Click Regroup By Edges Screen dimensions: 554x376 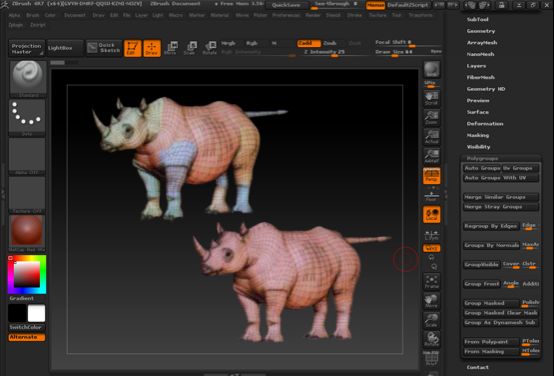coord(491,226)
